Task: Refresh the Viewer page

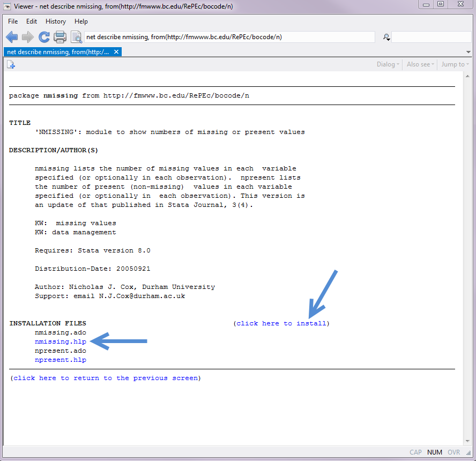Action: click(44, 37)
